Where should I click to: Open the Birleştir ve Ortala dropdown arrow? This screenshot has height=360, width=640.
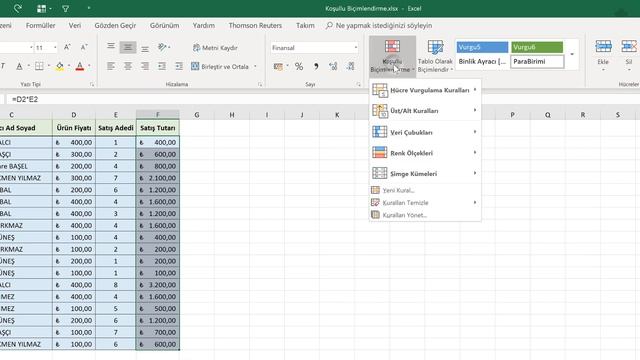[x=256, y=67]
